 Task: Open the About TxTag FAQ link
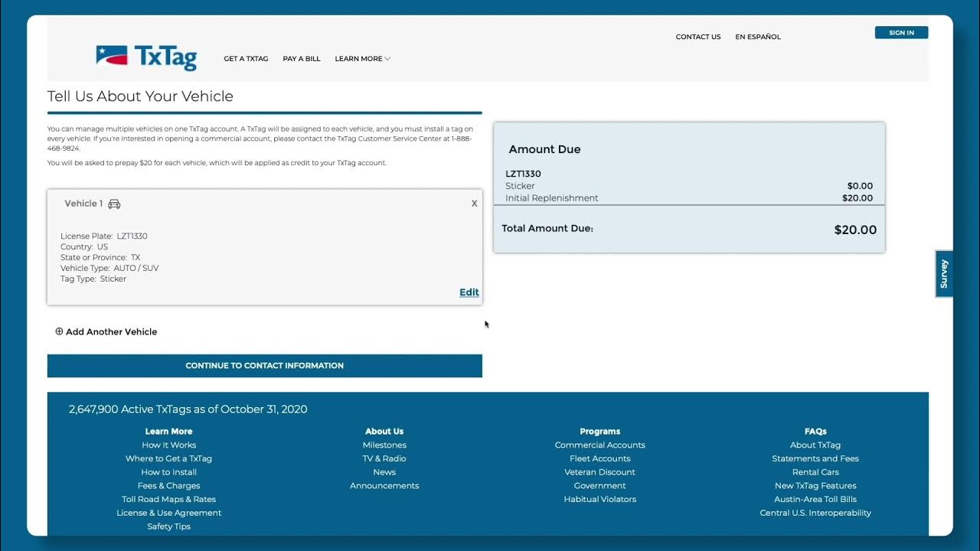point(815,445)
